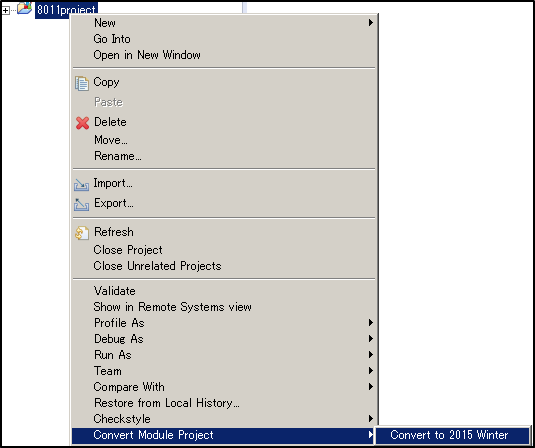Screen dimensions: 535x448
Task: Click the Run As submenu arrow
Action: pos(371,355)
